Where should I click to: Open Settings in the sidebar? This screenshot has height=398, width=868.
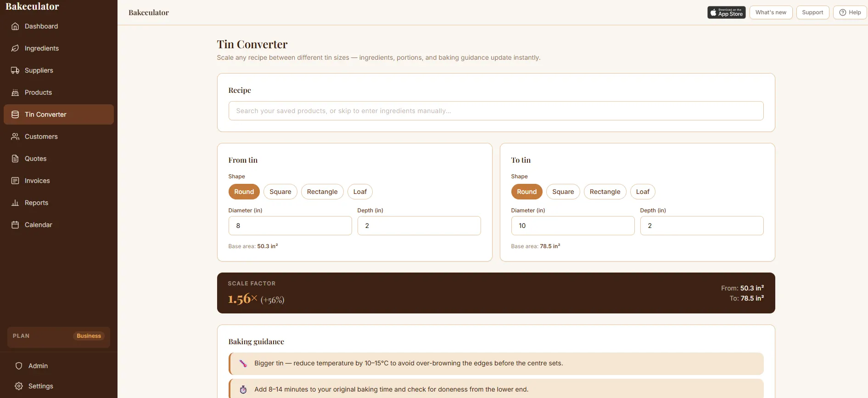[x=59, y=386]
